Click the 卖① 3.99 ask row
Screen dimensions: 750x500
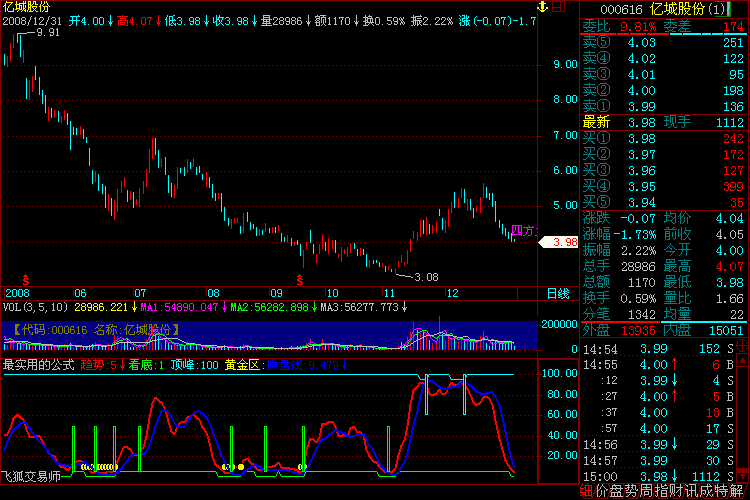(x=663, y=106)
